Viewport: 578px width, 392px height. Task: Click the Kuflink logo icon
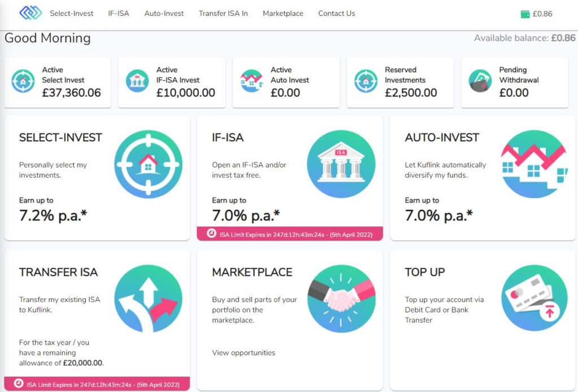(30, 13)
